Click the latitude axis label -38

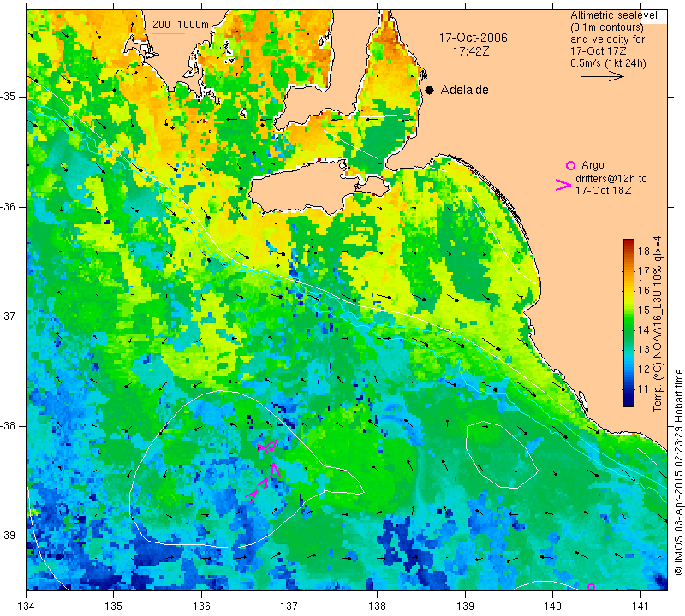pyautogui.click(x=9, y=426)
